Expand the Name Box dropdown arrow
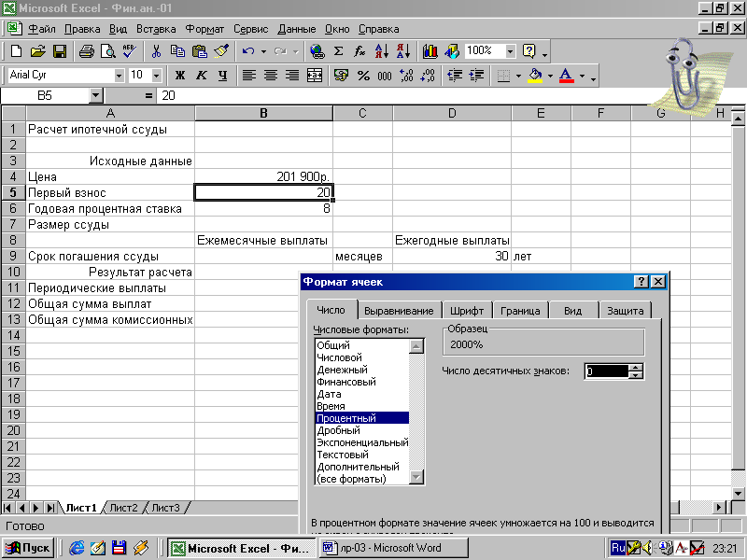Screen dimensions: 747x560 point(96,96)
